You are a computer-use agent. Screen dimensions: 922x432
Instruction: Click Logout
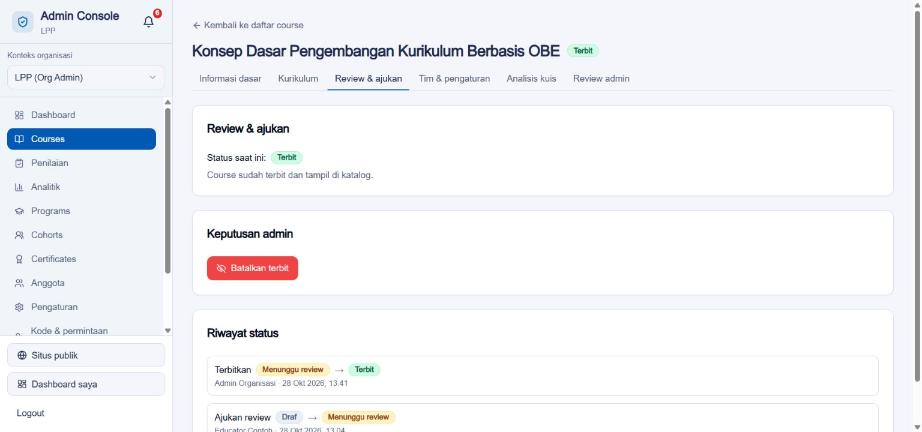tap(31, 413)
